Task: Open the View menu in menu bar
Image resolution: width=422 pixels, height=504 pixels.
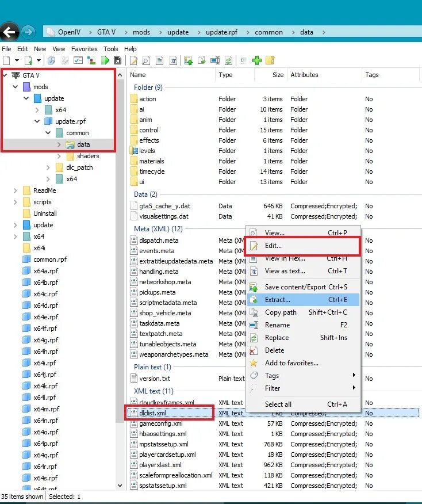Action: (x=59, y=49)
